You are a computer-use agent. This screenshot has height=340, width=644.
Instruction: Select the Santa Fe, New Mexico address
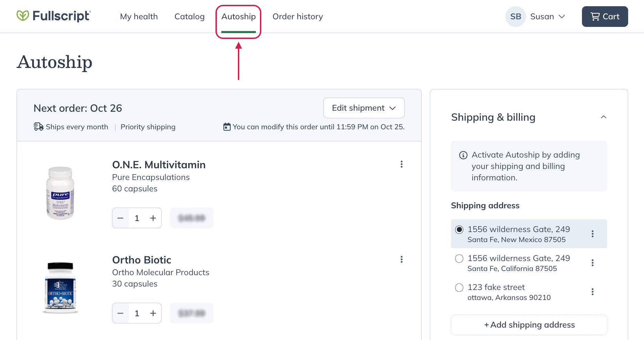pyautogui.click(x=459, y=230)
